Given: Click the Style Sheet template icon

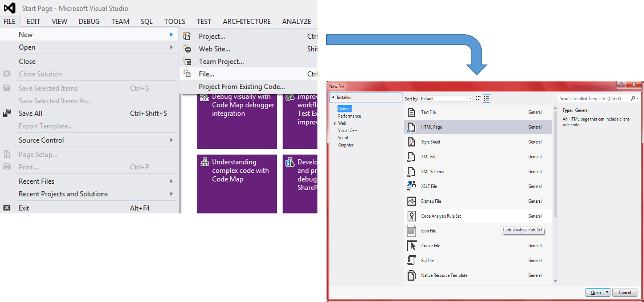Looking at the screenshot, I should point(412,142).
